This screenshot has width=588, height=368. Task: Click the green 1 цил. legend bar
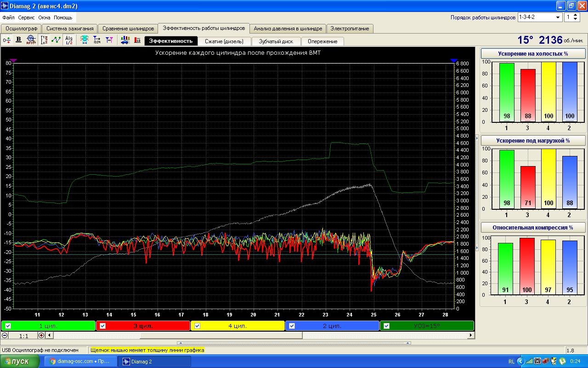coord(48,326)
